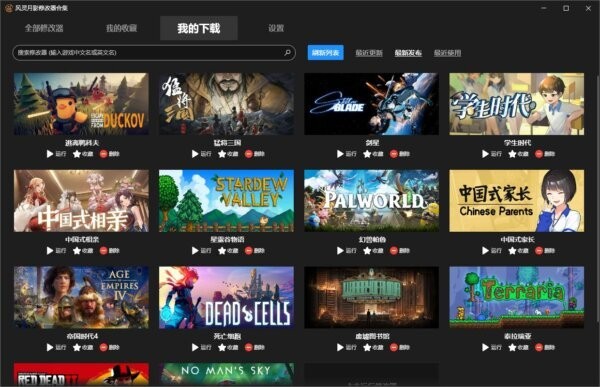600x387 pixels.
Task: Delete the Dead Cells trainer
Action: point(255,348)
